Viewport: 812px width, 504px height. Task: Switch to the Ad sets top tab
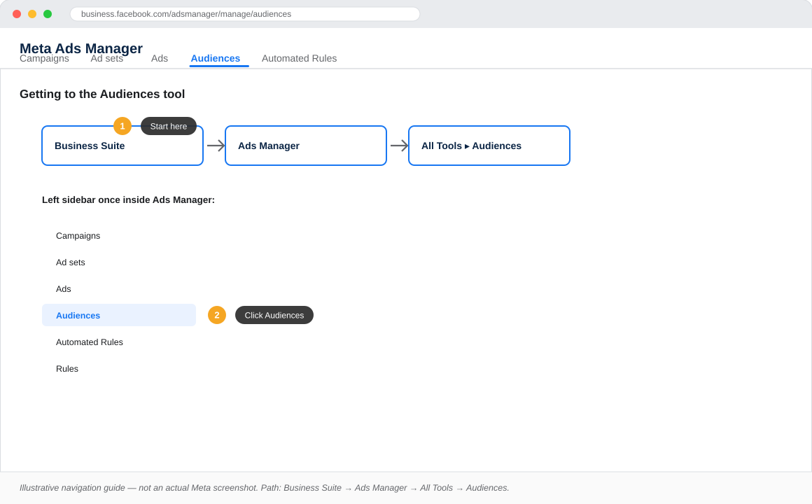pos(106,59)
